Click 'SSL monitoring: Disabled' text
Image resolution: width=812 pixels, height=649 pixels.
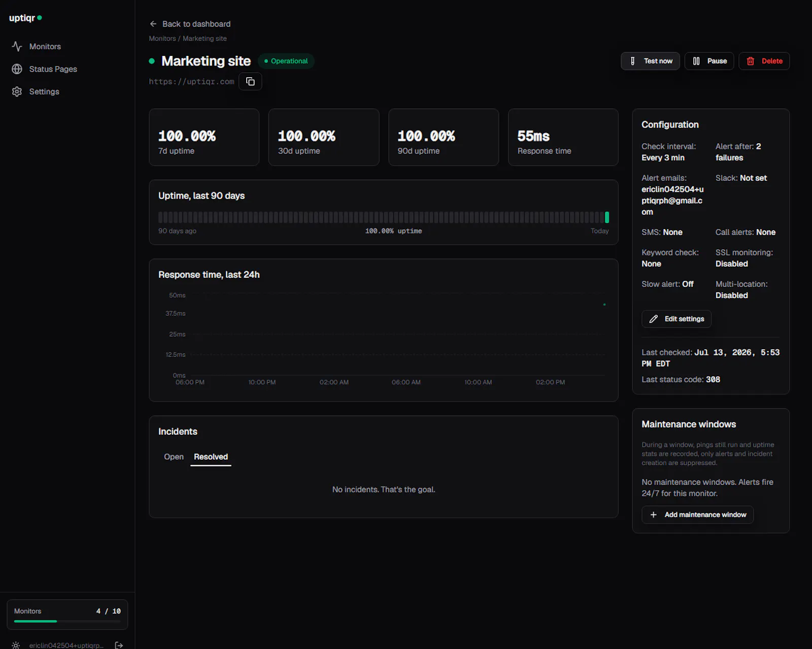[x=745, y=258]
